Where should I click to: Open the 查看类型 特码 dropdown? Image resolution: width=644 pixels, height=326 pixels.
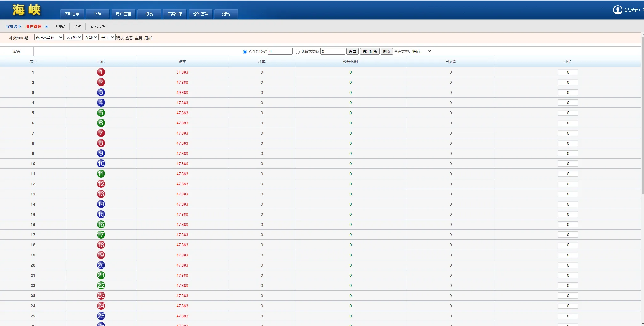pyautogui.click(x=422, y=51)
